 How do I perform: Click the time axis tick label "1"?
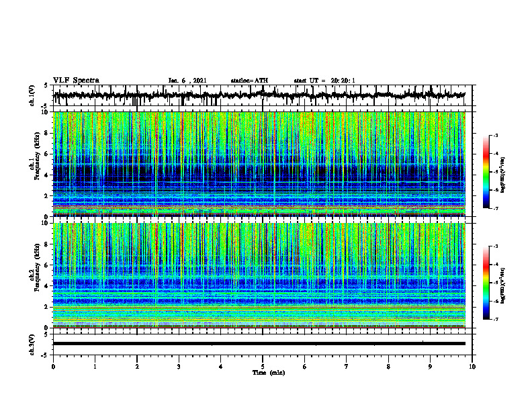[x=95, y=367]
